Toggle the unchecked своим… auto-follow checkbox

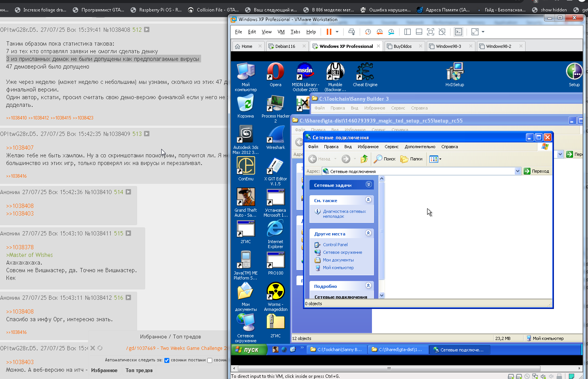(x=210, y=360)
